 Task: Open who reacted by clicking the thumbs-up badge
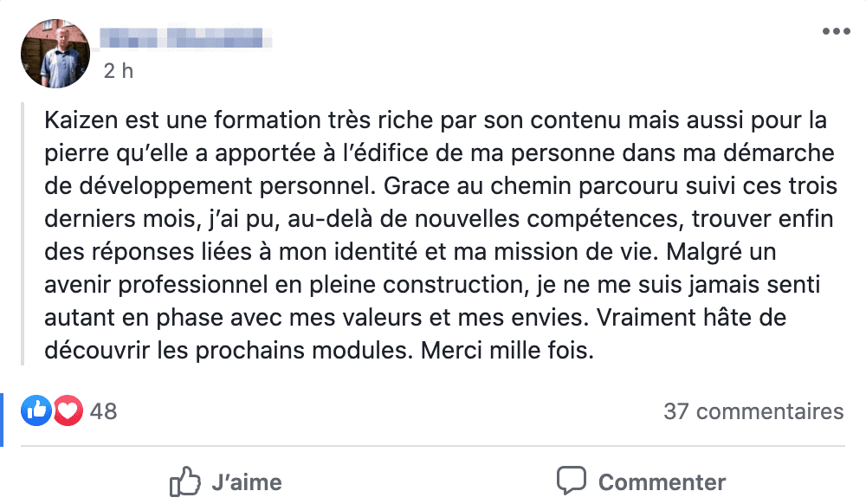click(x=36, y=410)
